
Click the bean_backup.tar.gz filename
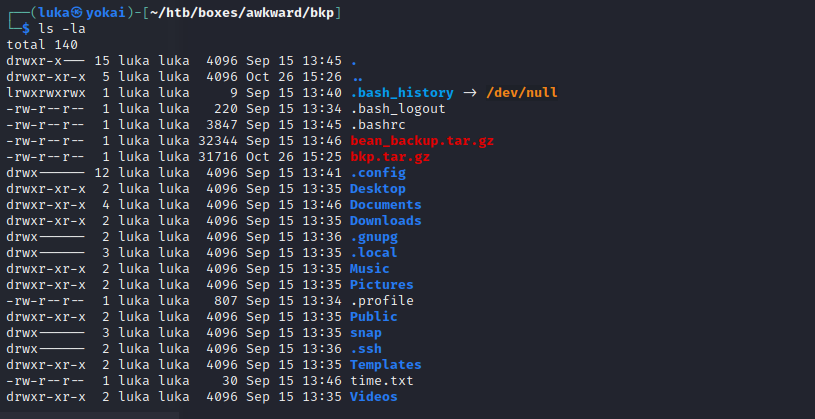pyautogui.click(x=421, y=141)
